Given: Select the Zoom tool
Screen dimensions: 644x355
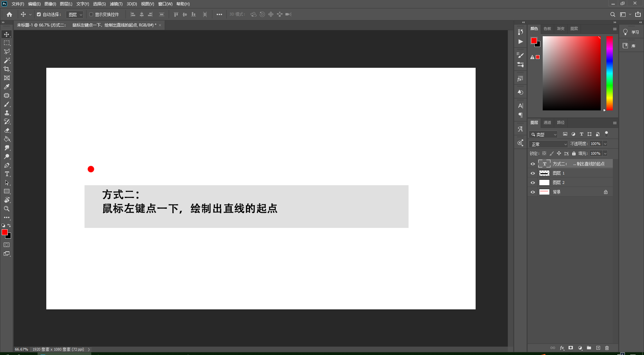Looking at the screenshot, I should click(x=7, y=209).
